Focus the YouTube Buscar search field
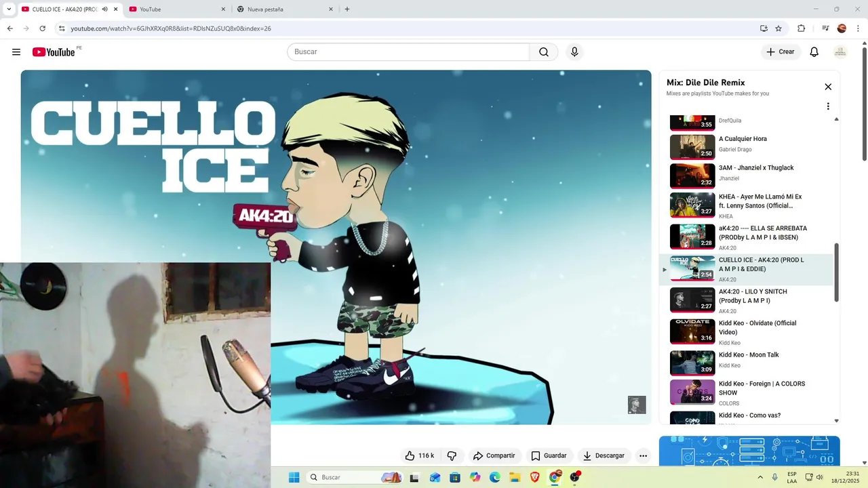868x488 pixels. (x=408, y=52)
